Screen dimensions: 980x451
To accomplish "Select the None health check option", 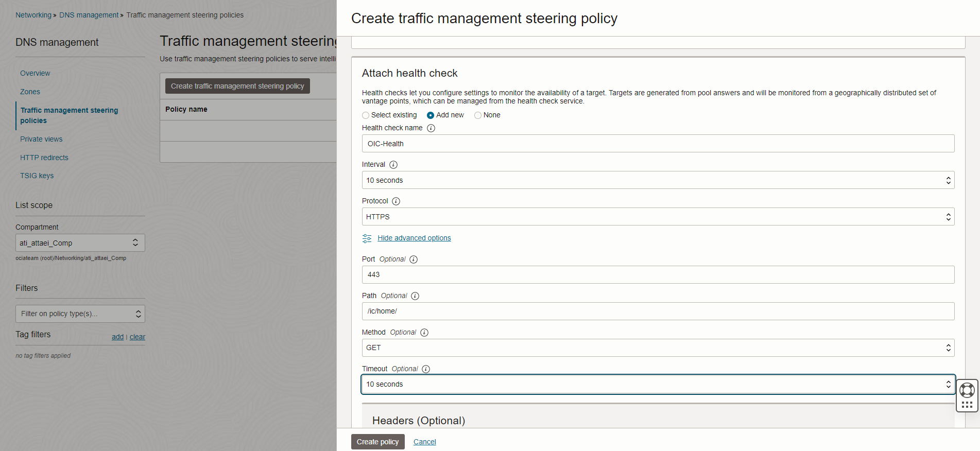I will click(478, 115).
